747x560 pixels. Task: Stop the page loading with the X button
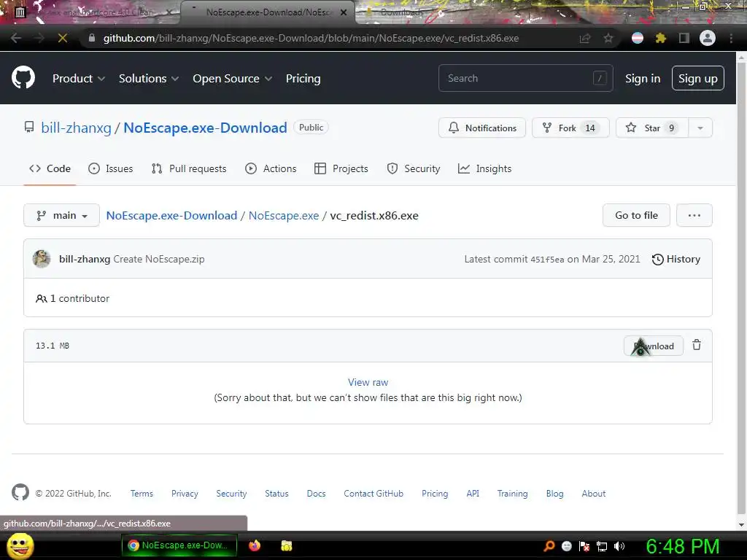point(63,38)
